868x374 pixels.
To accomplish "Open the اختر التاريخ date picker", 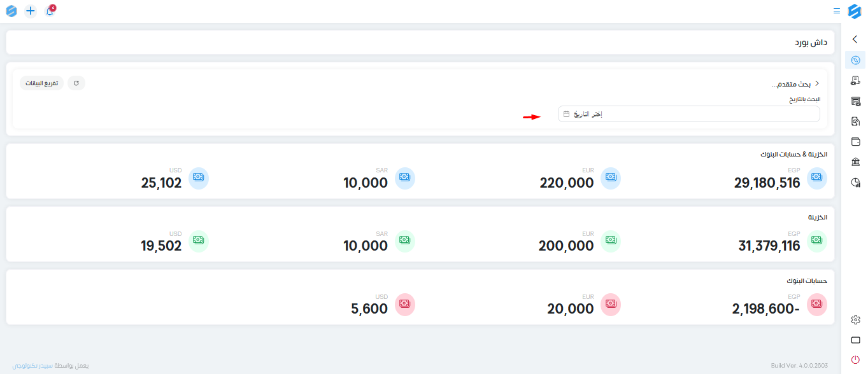I will point(688,114).
